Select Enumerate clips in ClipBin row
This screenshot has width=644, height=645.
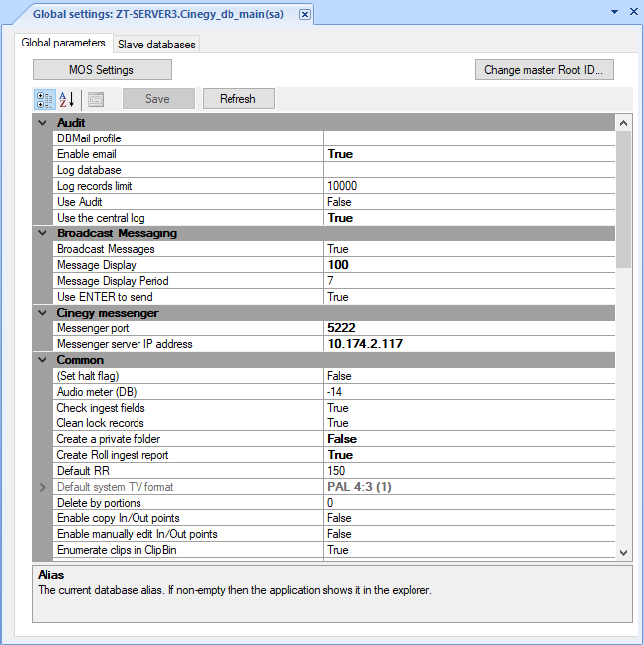(334, 550)
